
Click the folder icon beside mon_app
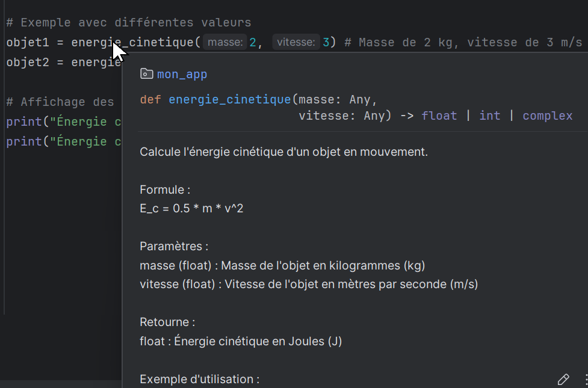click(146, 74)
